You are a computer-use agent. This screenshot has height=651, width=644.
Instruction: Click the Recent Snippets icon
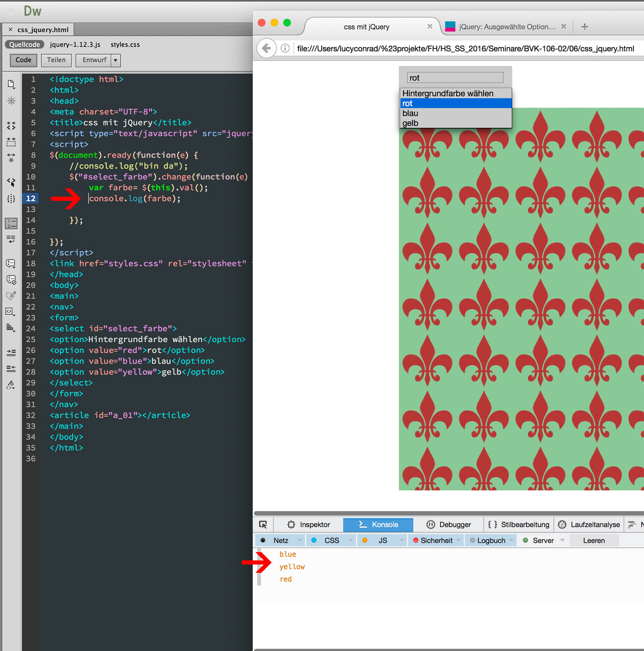11,312
